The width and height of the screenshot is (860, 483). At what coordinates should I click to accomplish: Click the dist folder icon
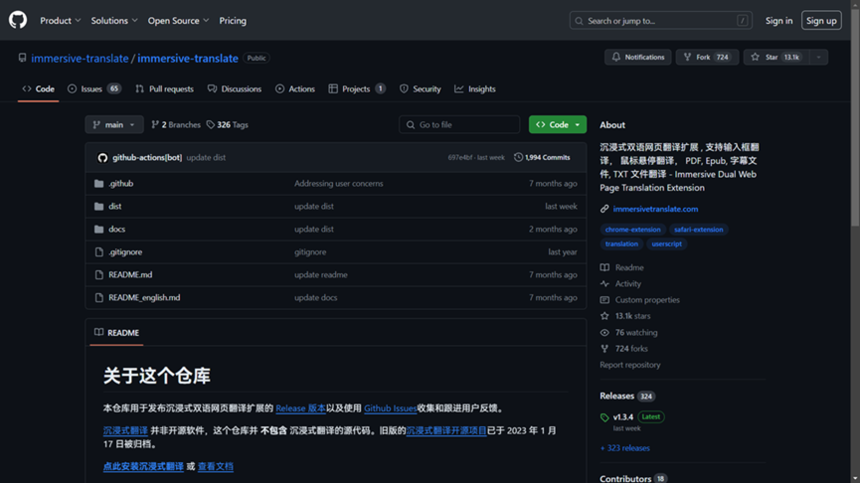(99, 207)
